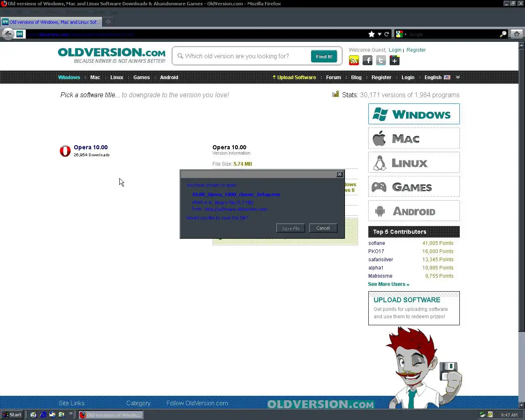Open the Linux nav menu item
The image size is (525, 420).
tap(117, 78)
